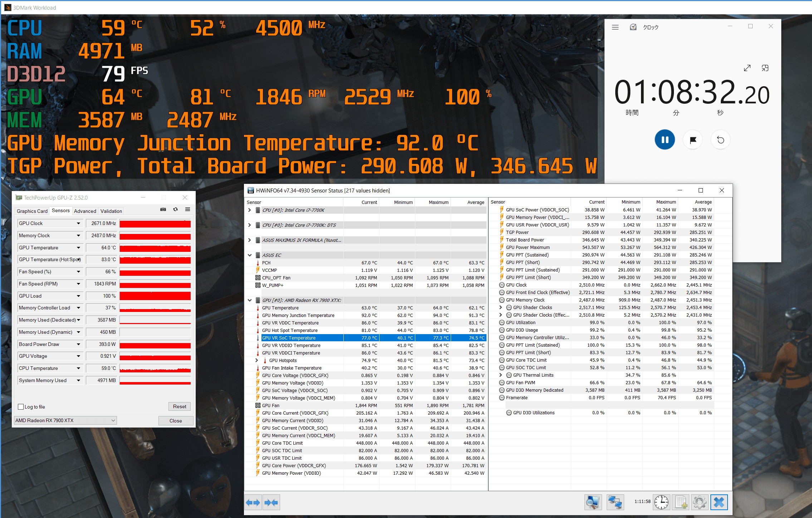Select the Framerate sensor row
Viewport: 812px width, 518px height.
tap(602, 397)
